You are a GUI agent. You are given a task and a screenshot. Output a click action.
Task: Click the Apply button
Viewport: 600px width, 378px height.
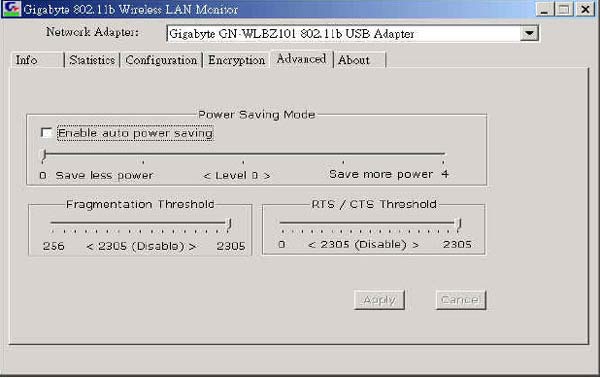pos(379,300)
